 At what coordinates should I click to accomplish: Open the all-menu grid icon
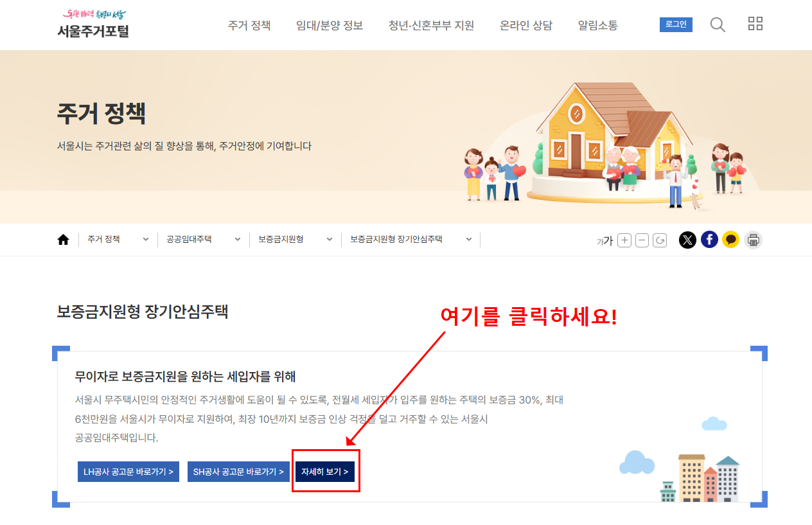755,23
